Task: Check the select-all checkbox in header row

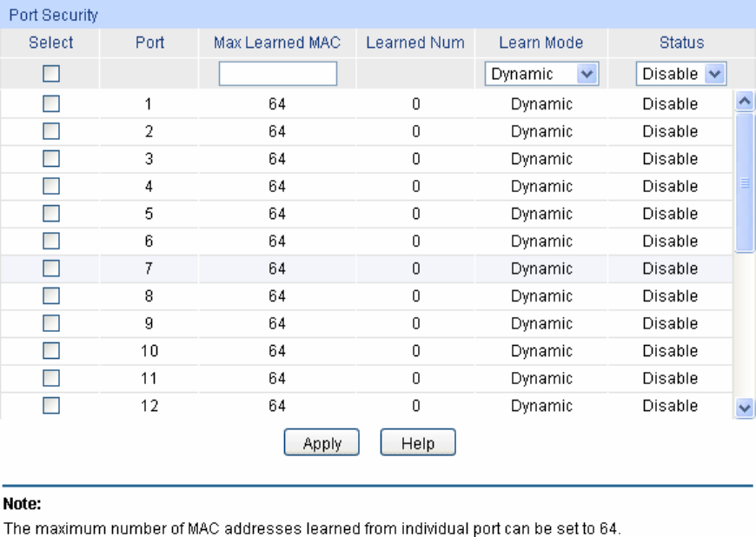Action: click(x=51, y=75)
